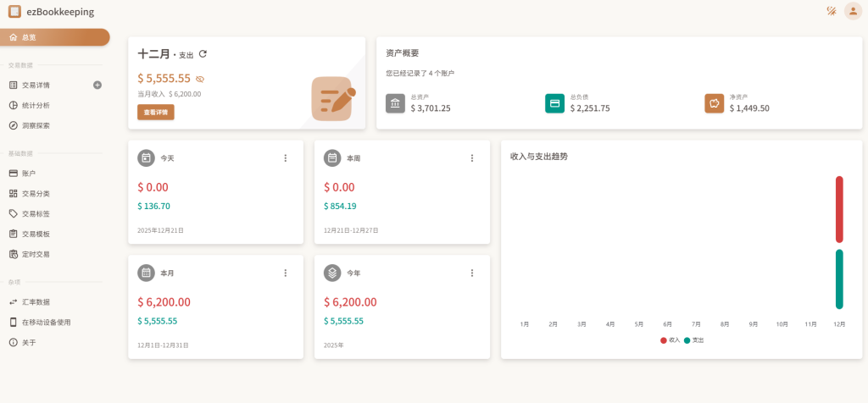868x403 pixels.
Task: Open the 关于 link in the sidebar
Action: (x=29, y=342)
